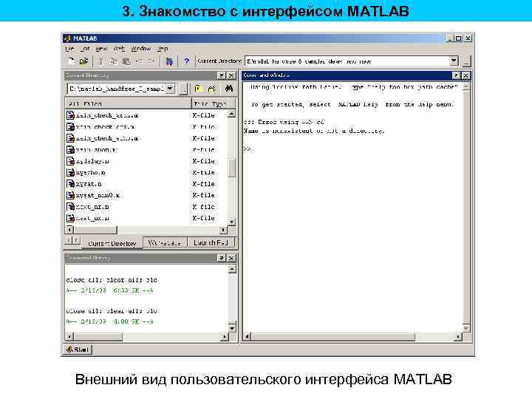
Task: Click the file icon beside mysat.m
Action: click(x=70, y=183)
